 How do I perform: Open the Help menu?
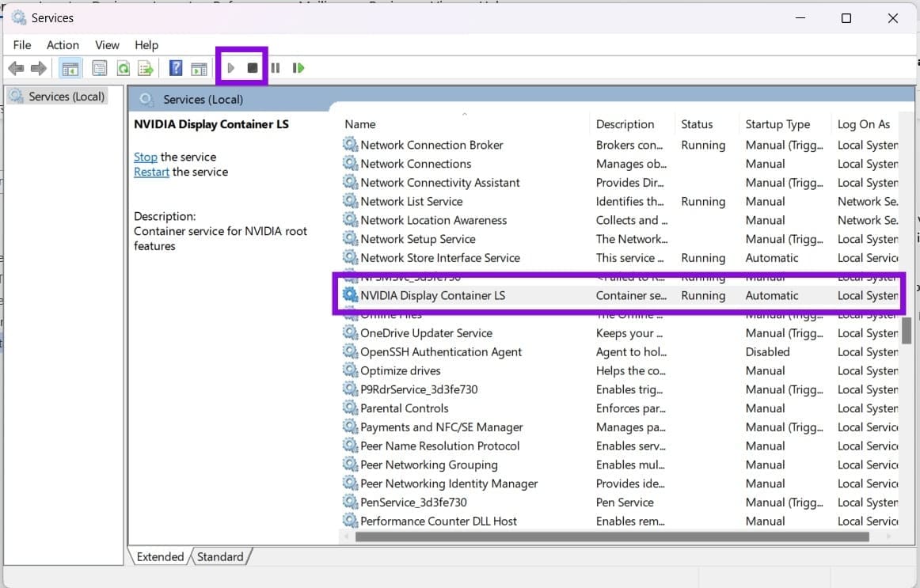pos(146,45)
